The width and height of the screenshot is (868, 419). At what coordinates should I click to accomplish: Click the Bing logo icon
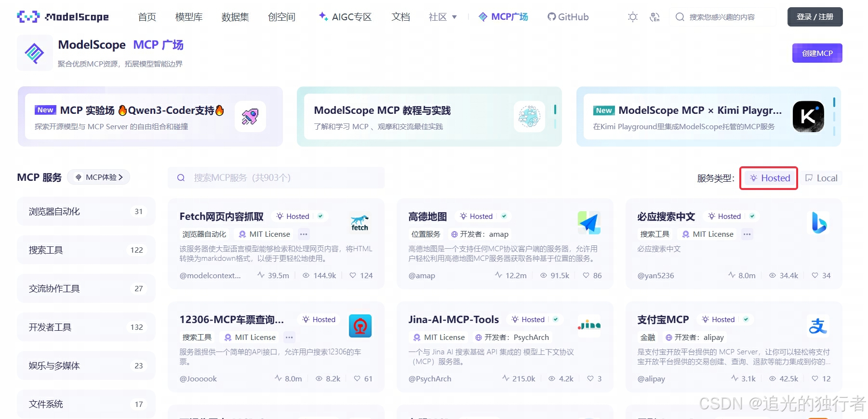click(x=818, y=223)
